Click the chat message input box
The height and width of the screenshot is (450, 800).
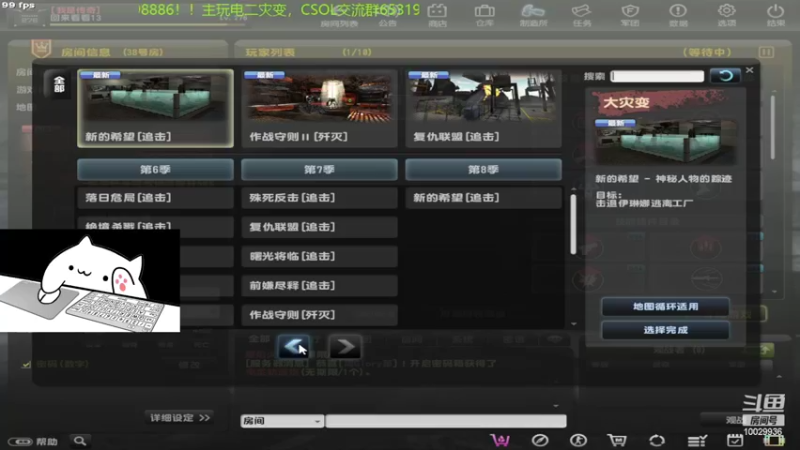pyautogui.click(x=446, y=421)
